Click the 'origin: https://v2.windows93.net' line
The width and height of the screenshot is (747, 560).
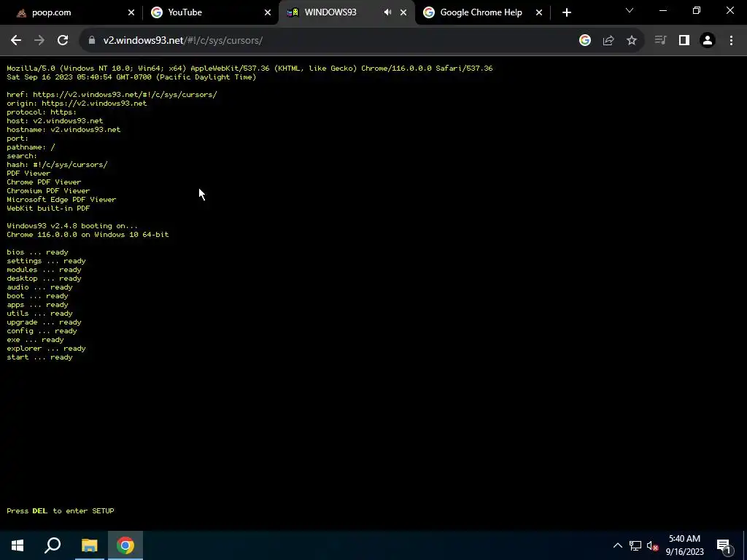[77, 103]
